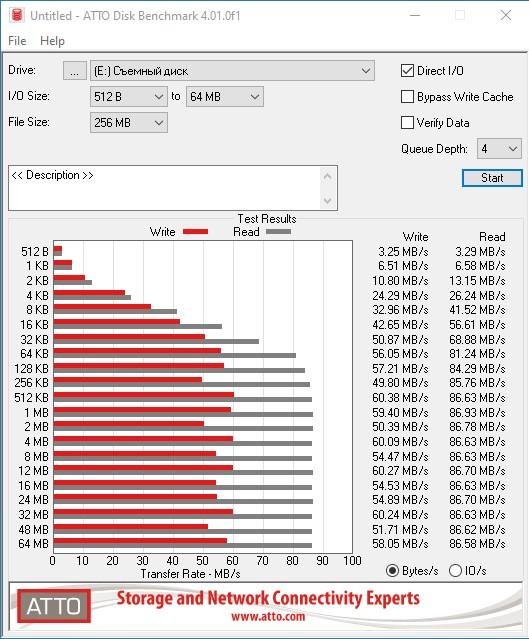The image size is (529, 639).
Task: Expand the 64 MB maximum I/O Size dropdown
Action: (225, 97)
